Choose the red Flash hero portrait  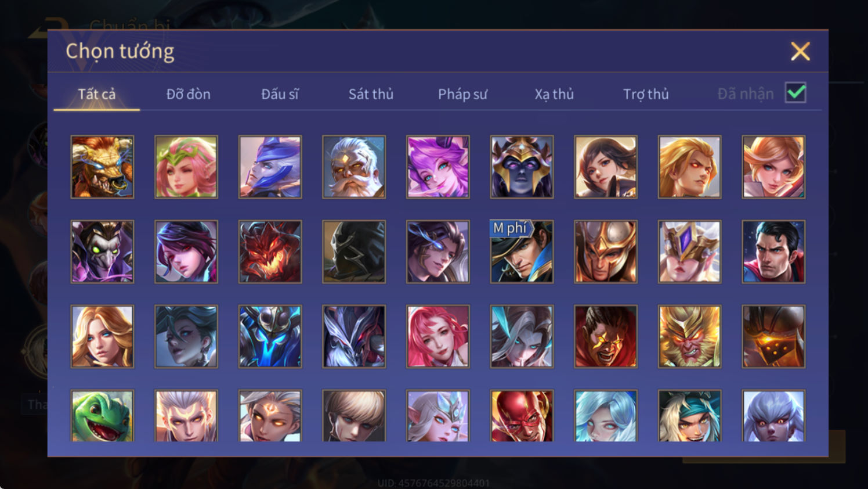tap(522, 416)
